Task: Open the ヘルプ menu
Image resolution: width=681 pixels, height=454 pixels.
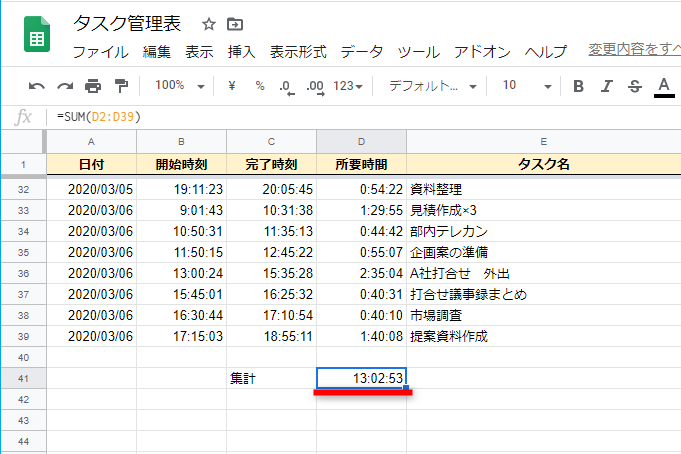Action: click(x=546, y=52)
